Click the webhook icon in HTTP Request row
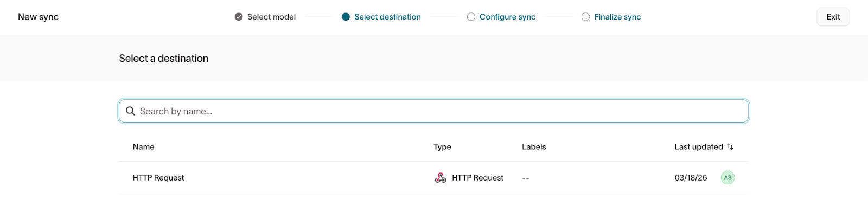 [441, 178]
